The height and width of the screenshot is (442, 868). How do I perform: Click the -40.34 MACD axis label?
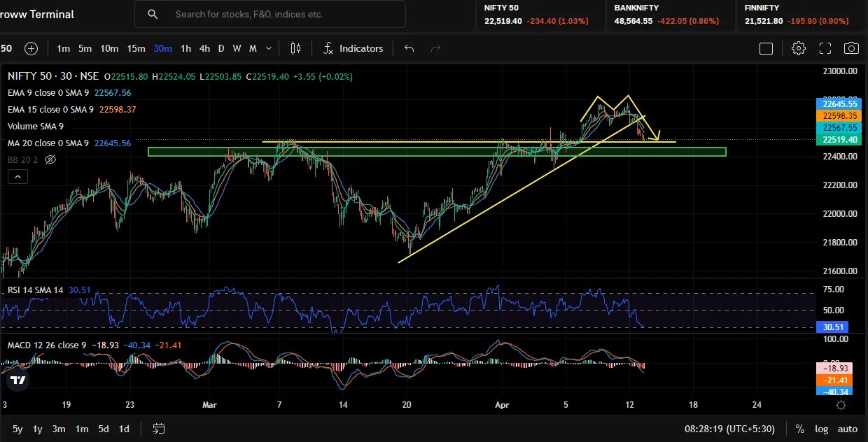pos(834,392)
